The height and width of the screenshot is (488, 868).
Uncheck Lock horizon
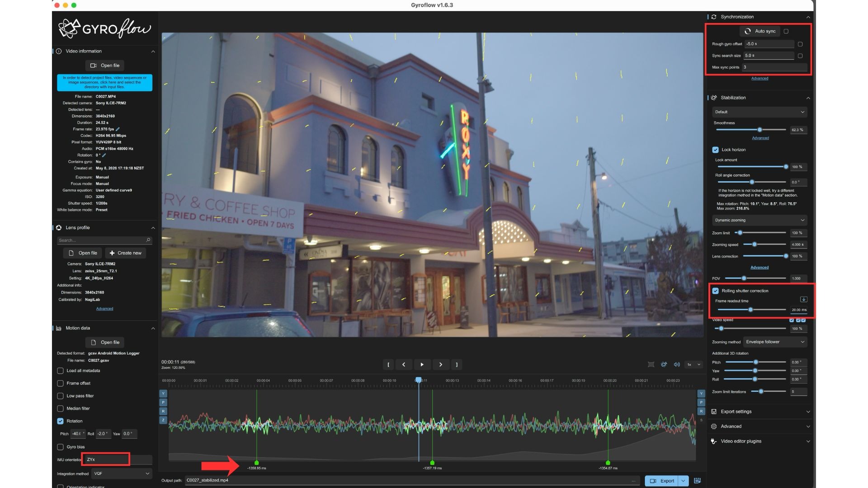[x=715, y=150]
